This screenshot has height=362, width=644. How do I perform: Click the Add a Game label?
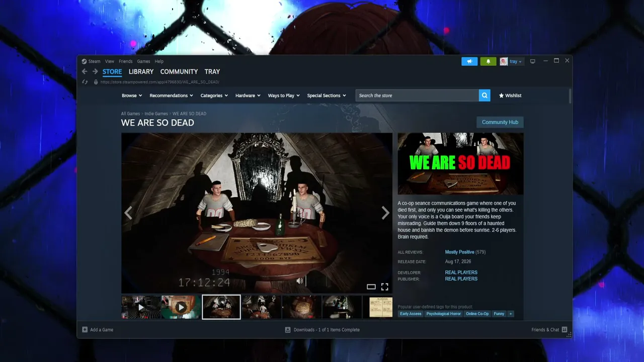click(x=102, y=330)
